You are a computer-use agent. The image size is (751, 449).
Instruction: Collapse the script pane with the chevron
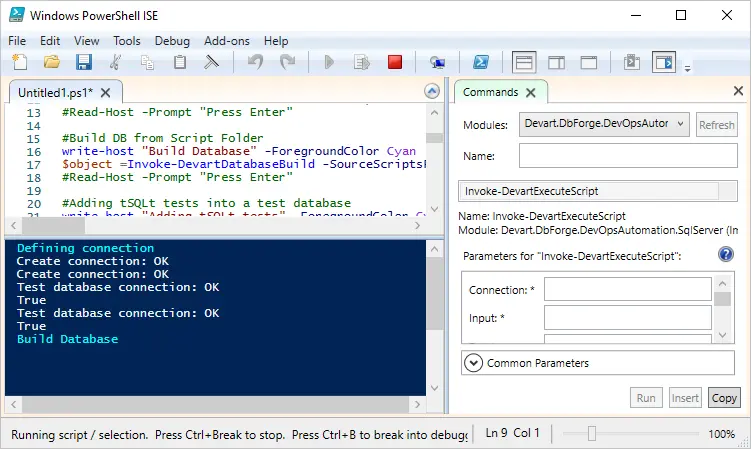[x=432, y=91]
